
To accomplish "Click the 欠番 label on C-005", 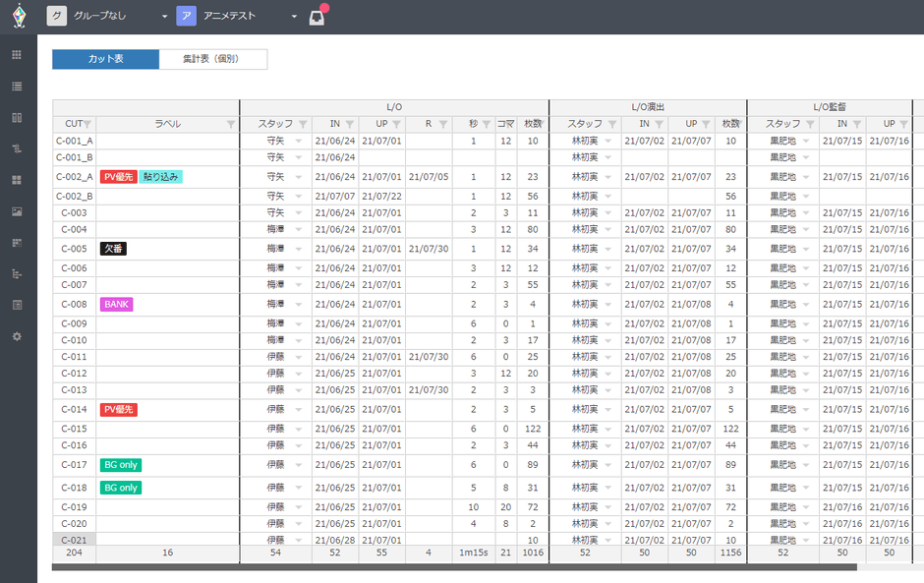I will 113,249.
